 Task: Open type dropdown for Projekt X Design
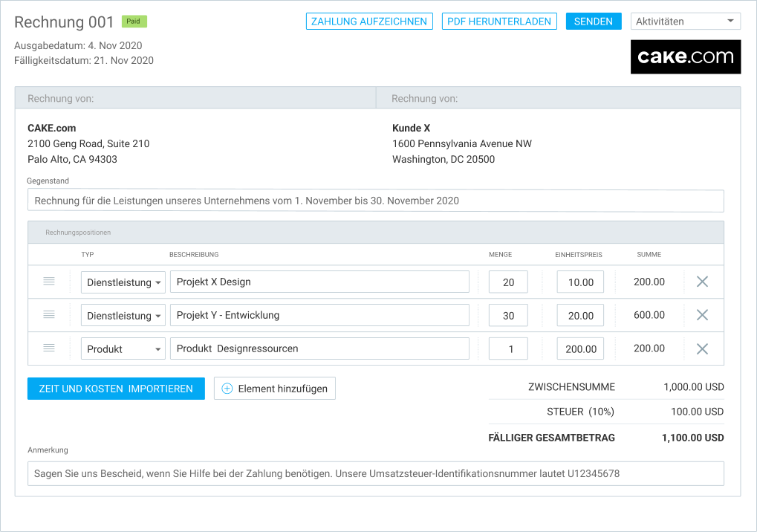pos(123,282)
